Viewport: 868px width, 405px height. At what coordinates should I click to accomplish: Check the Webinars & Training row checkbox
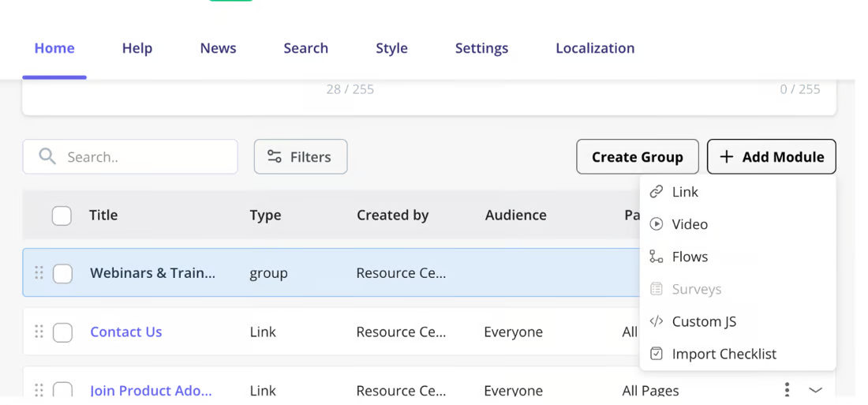(62, 274)
